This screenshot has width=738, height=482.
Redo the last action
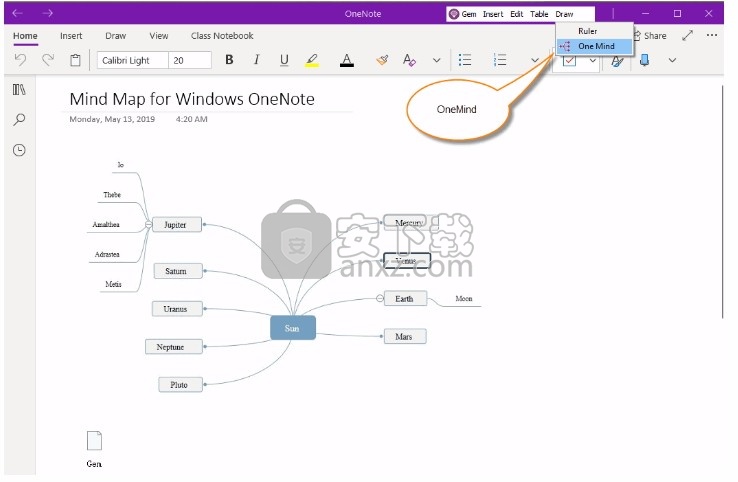(x=48, y=60)
